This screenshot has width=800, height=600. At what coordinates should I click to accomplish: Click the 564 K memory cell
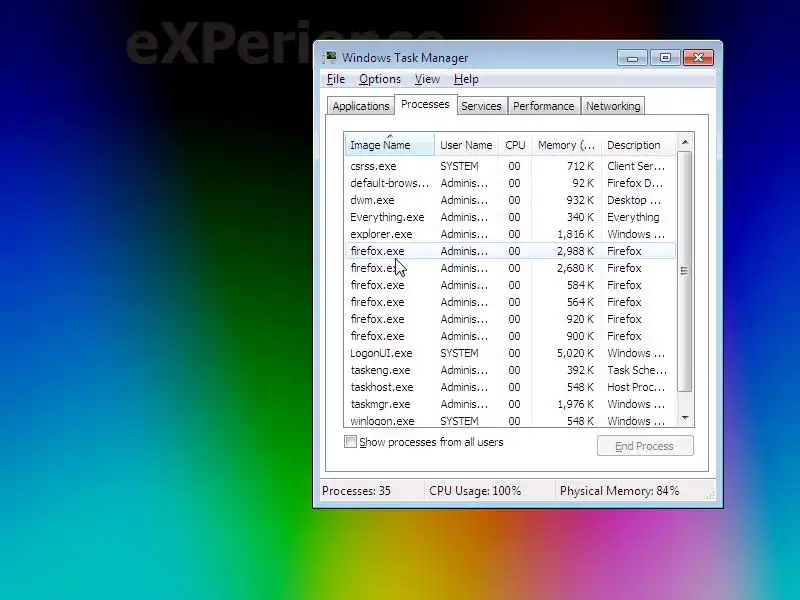580,302
